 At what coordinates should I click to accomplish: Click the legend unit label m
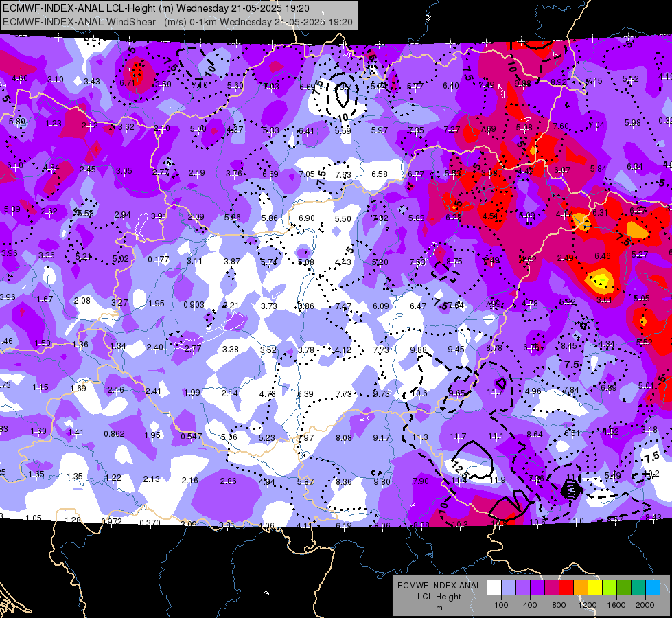click(439, 608)
